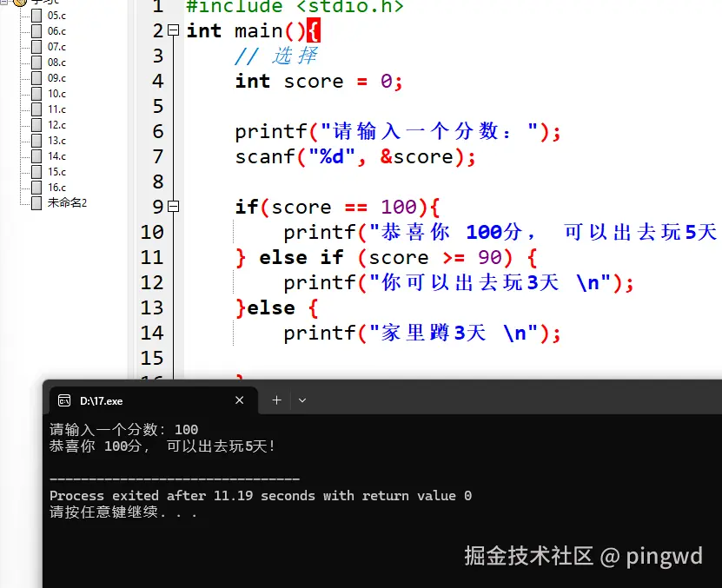This screenshot has height=588, width=722.
Task: Open file 07.c in project tree
Action: [56, 47]
